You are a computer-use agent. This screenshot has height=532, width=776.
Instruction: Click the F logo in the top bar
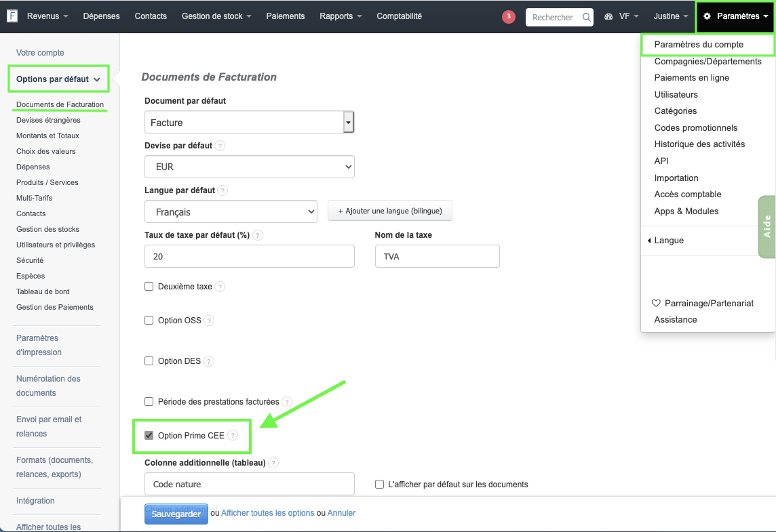point(11,16)
